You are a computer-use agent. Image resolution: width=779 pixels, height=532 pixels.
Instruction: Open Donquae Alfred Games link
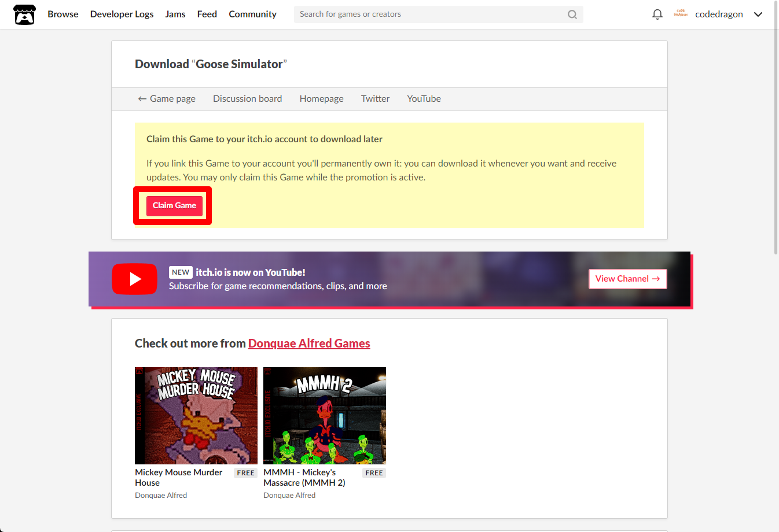click(x=309, y=343)
